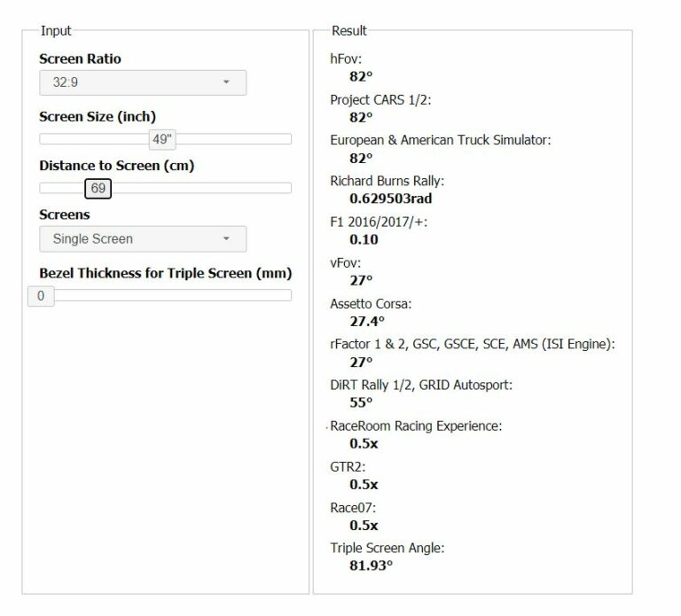Click the F1 2016/2017/+ value 0.10
The width and height of the screenshot is (681, 616).
coord(364,239)
